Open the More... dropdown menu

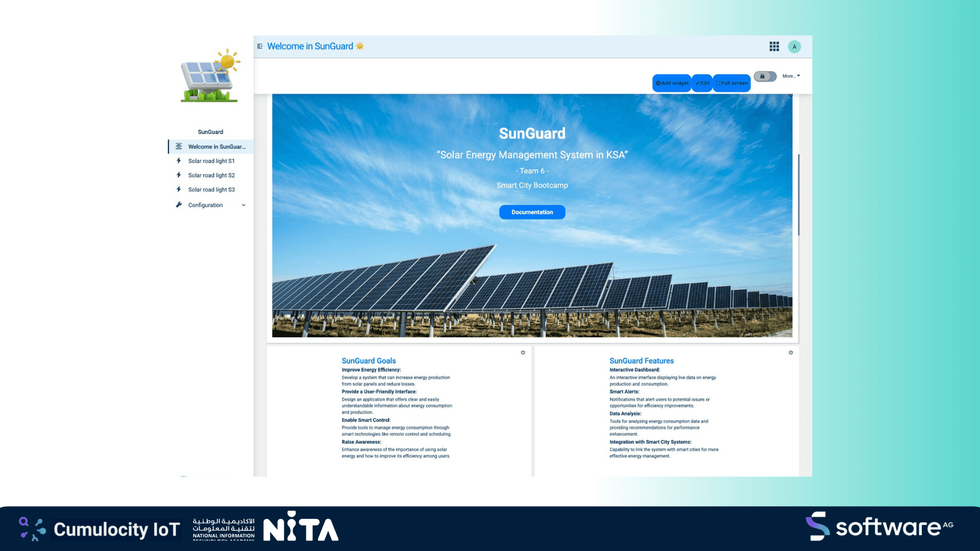tap(791, 76)
